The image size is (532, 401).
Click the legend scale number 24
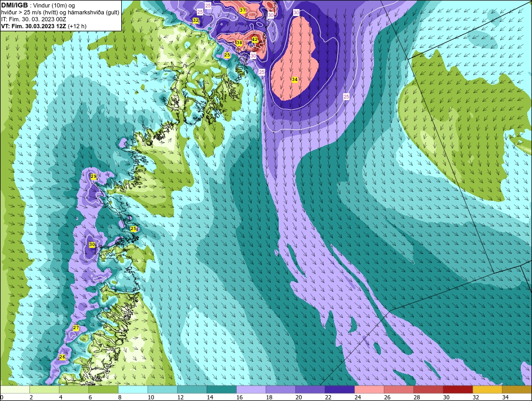(358, 397)
